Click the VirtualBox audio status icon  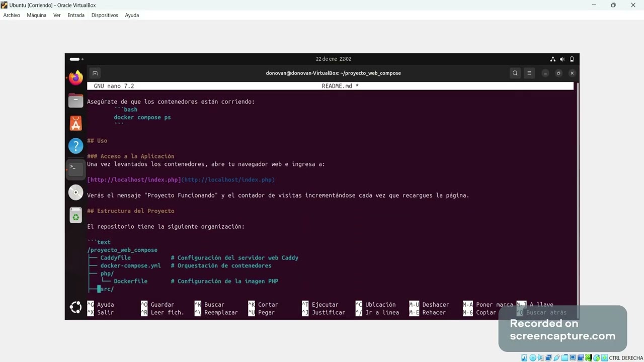pos(541,358)
